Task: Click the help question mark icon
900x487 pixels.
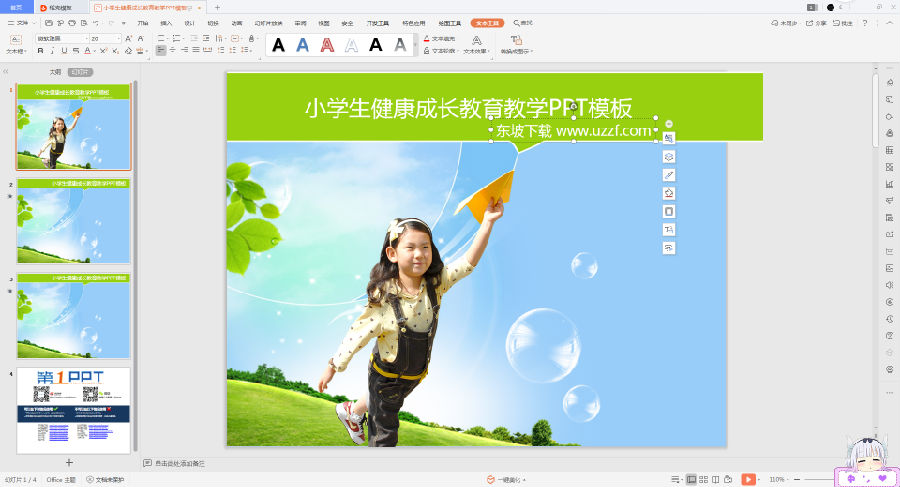Action: pyautogui.click(x=865, y=23)
